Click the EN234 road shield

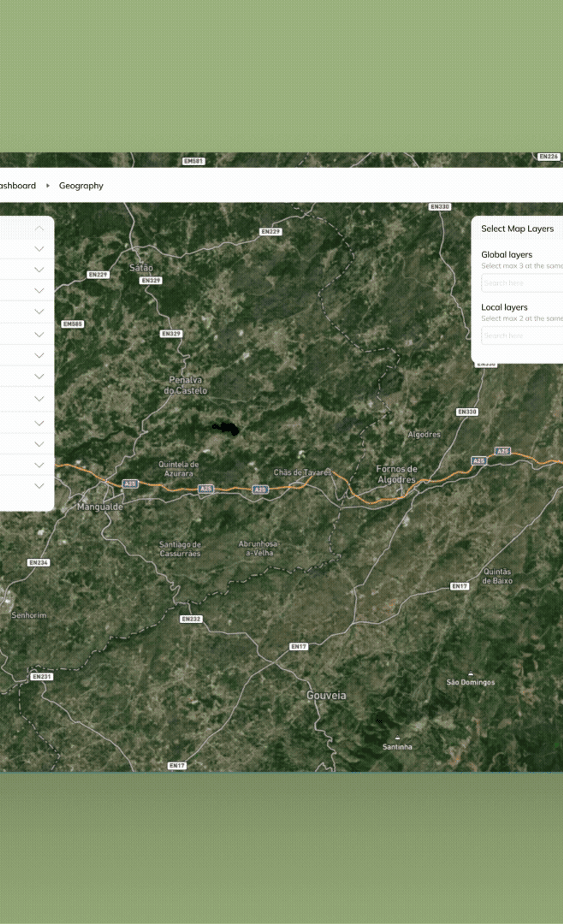click(x=39, y=563)
